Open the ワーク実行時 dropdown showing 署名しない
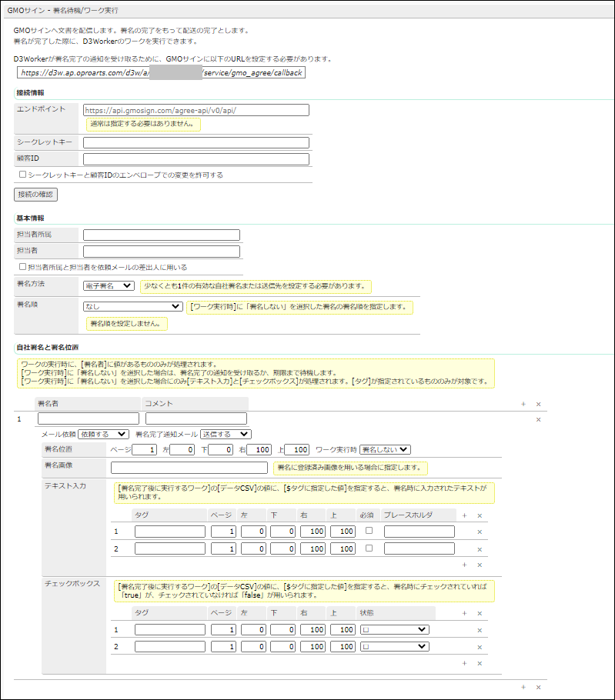This screenshot has width=615, height=700. click(385, 449)
